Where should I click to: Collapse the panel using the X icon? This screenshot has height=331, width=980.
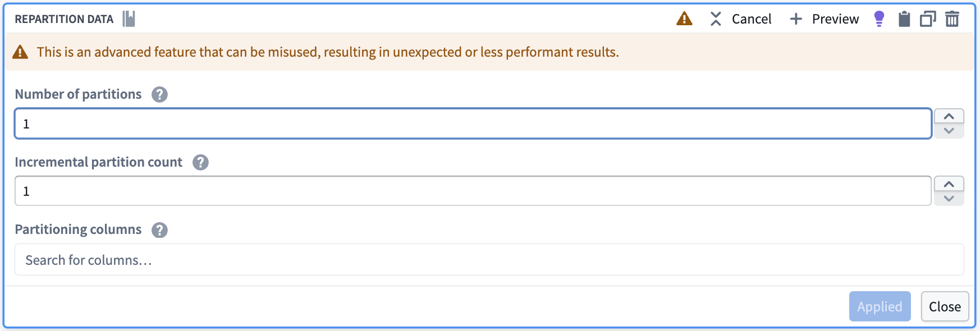[716, 19]
